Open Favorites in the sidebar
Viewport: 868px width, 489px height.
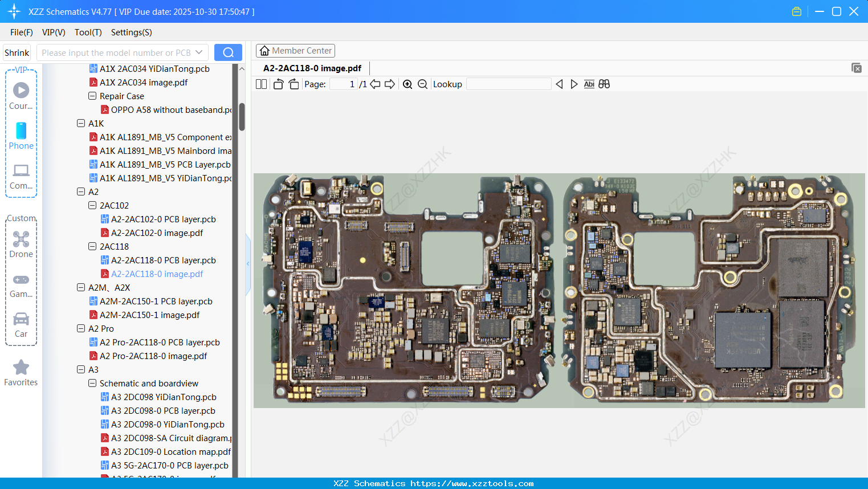(x=21, y=373)
